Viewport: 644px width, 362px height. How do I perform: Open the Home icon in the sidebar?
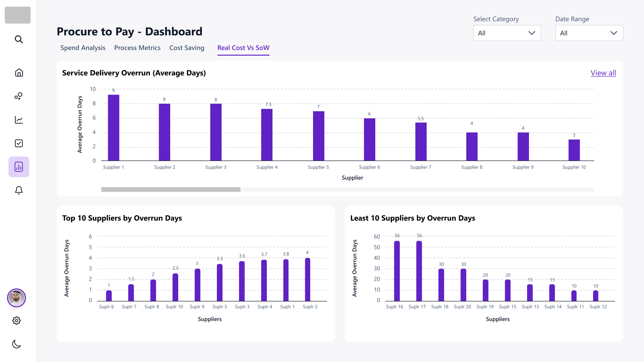19,73
